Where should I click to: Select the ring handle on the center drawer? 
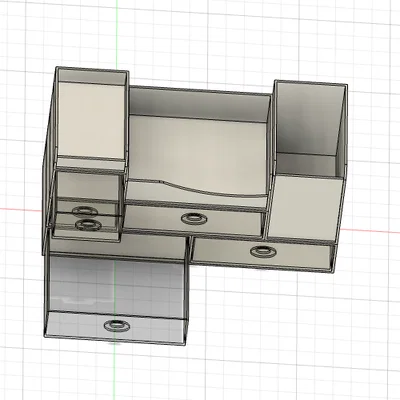tap(194, 219)
